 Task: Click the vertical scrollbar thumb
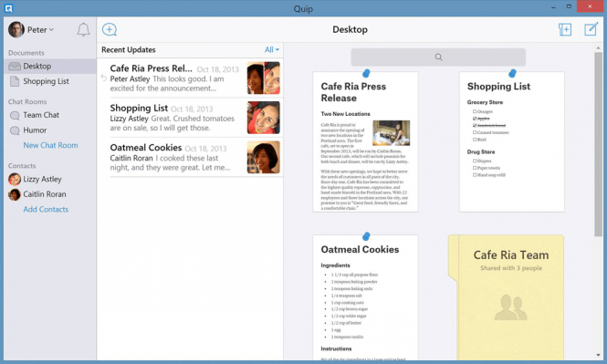[599, 144]
